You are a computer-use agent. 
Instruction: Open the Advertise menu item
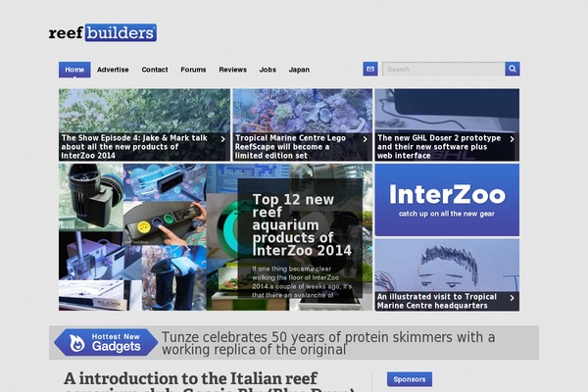point(113,70)
